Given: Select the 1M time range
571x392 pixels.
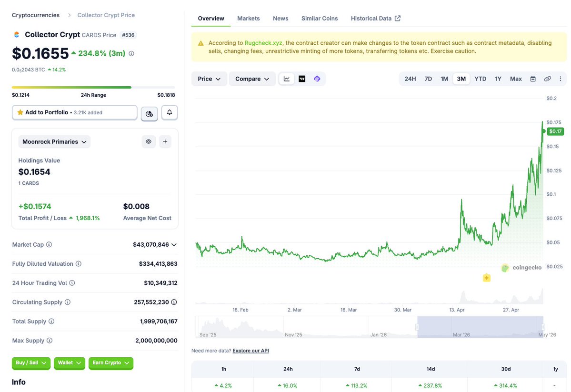Looking at the screenshot, I should (444, 79).
